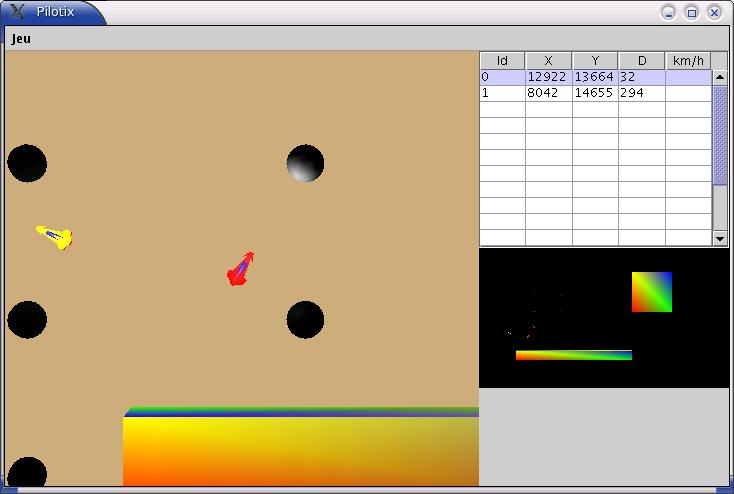Maximize the Pilotix window
Image resolution: width=734 pixels, height=494 pixels.
pos(691,13)
